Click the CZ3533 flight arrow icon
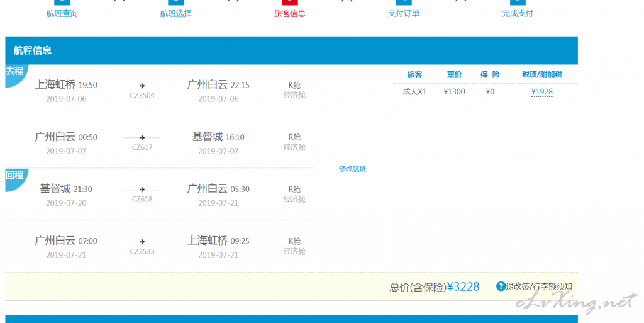 142,242
